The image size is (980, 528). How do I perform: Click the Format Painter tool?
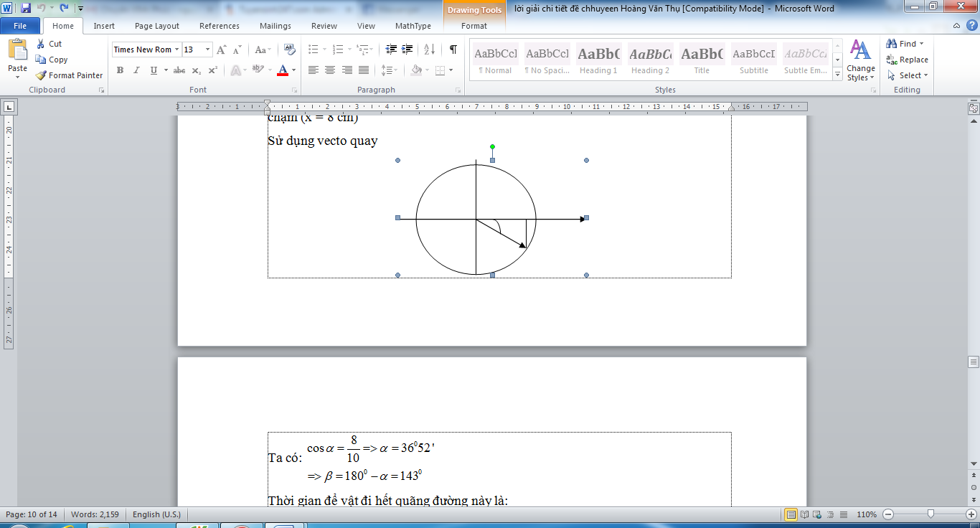click(69, 75)
